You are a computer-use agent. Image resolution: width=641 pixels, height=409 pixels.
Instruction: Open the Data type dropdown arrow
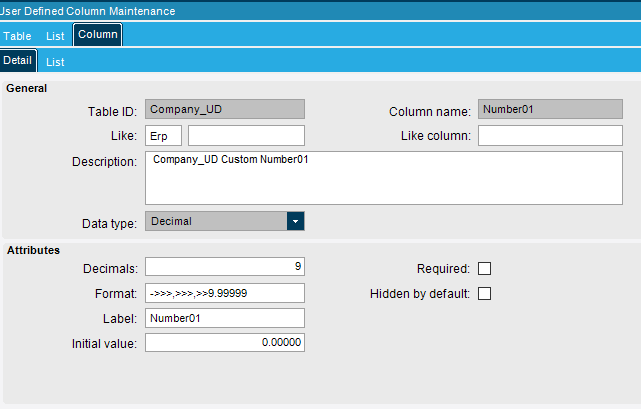coord(296,221)
